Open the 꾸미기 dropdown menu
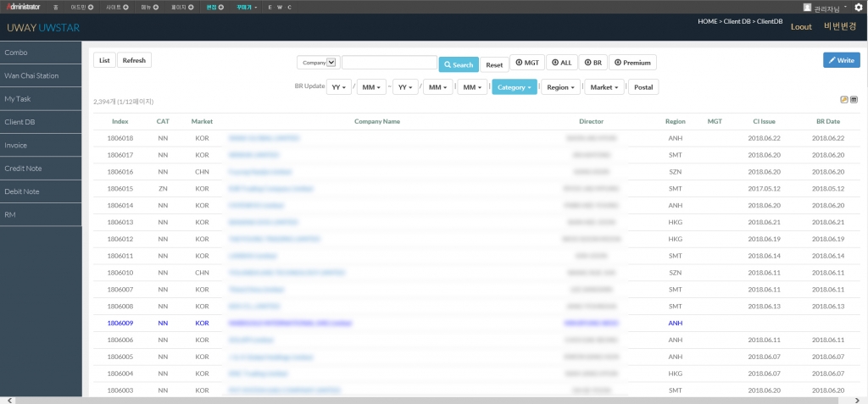868x404 pixels. tap(247, 7)
